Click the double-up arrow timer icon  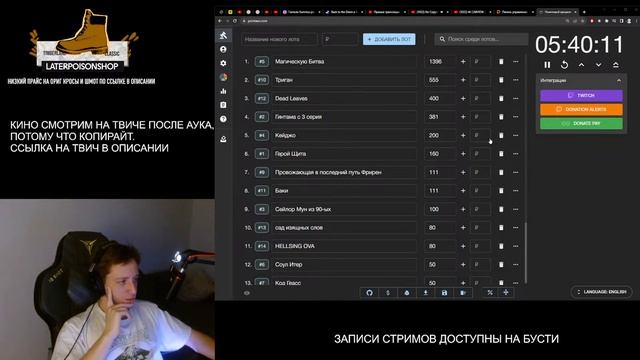point(616,65)
